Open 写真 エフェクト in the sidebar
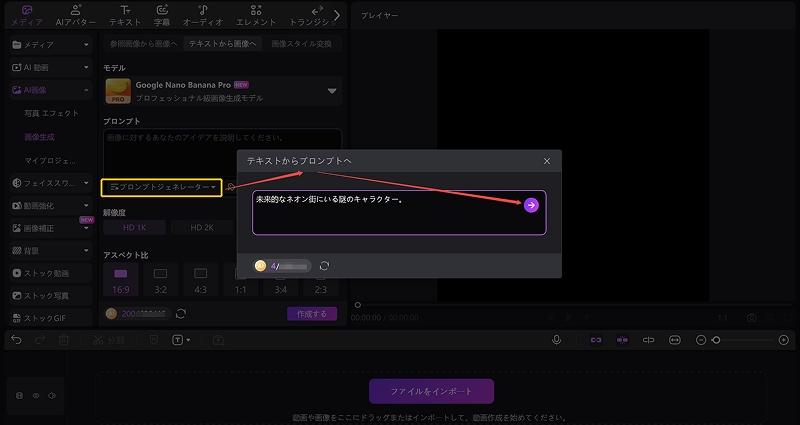This screenshot has height=425, width=800. pos(52,113)
